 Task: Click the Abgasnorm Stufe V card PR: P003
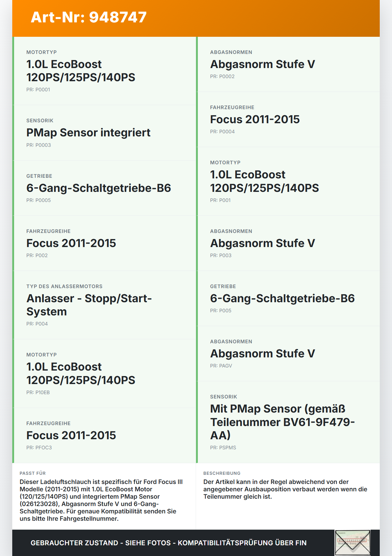[288, 243]
